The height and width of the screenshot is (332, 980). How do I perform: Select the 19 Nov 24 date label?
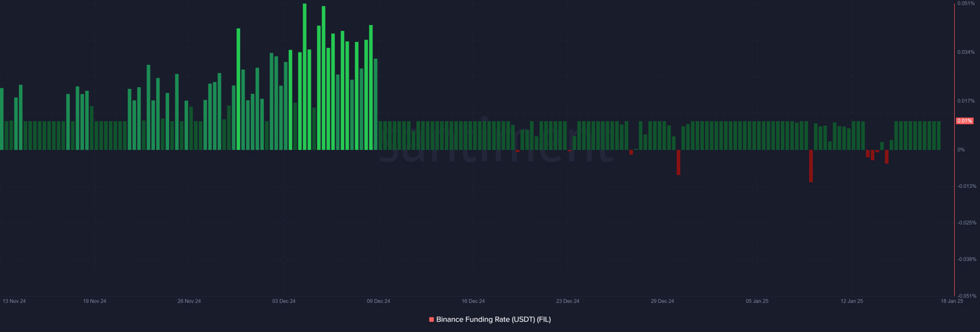[x=95, y=301]
